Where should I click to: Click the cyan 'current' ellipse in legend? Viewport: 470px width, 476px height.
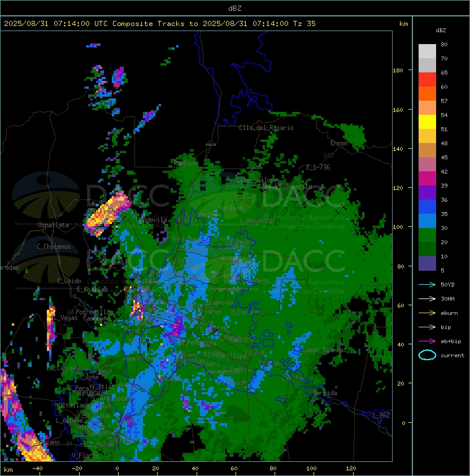[427, 355]
